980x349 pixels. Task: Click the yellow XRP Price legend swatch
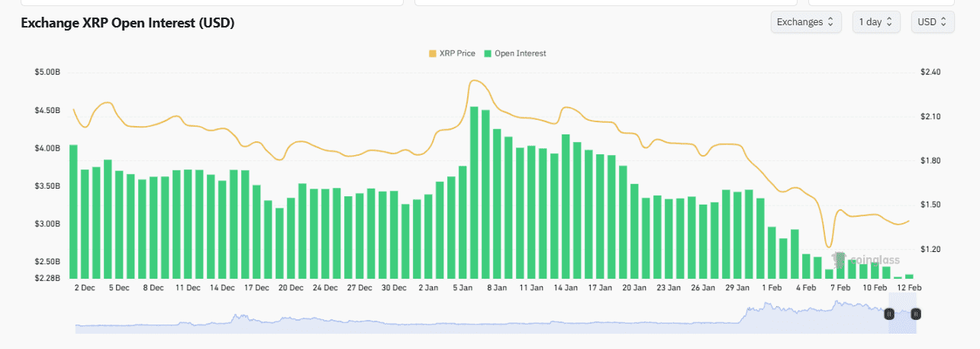[x=433, y=53]
